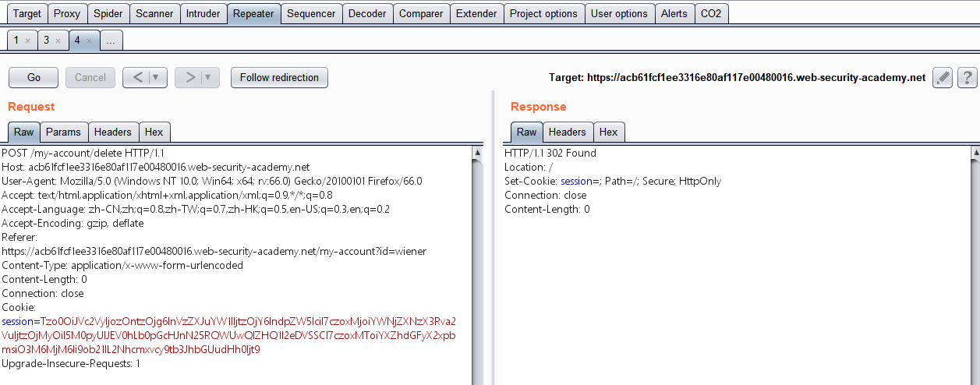
Task: Send the request with Go button
Action: (x=34, y=77)
